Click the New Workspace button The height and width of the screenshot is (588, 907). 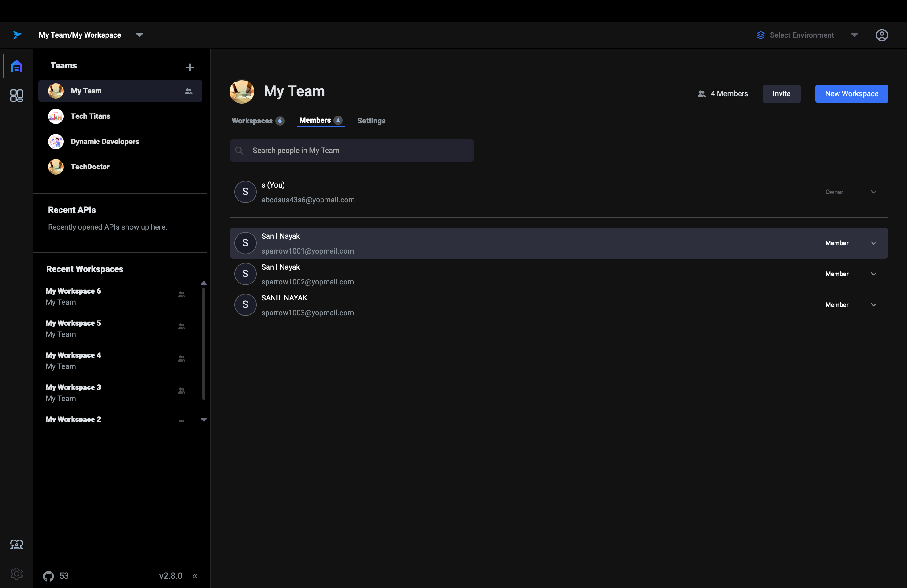pos(851,93)
